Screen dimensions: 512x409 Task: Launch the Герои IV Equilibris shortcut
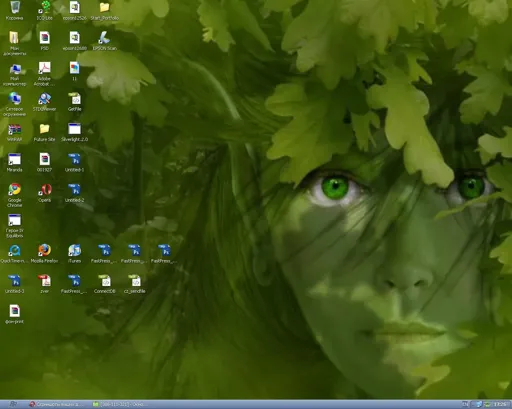[x=15, y=226]
